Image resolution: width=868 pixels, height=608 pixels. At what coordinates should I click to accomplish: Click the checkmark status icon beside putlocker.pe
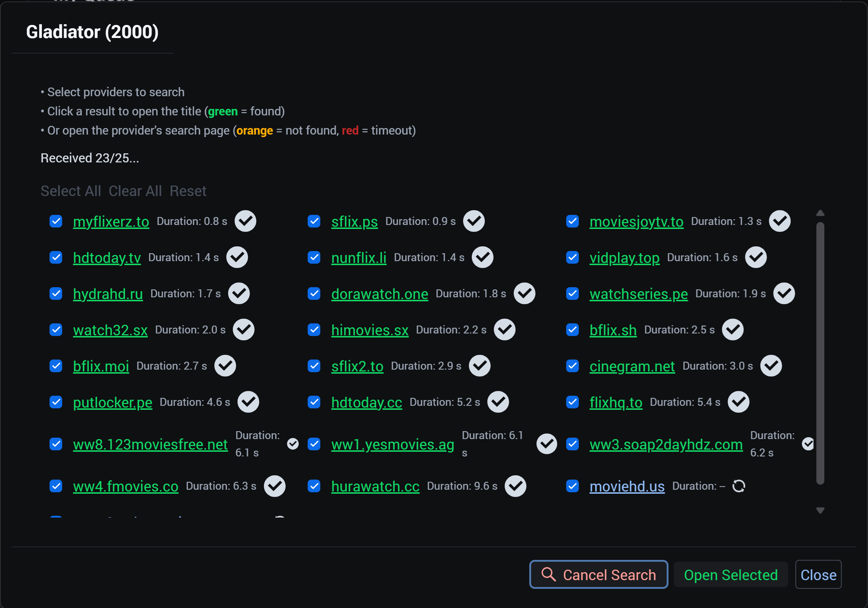[248, 402]
